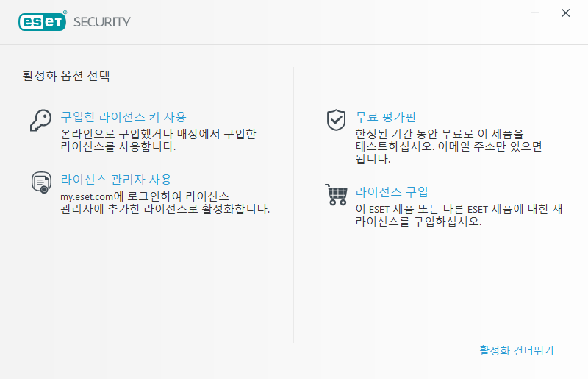This screenshot has width=588, height=379.
Task: Select 구입한 라이선스 키 사용 option
Action: point(123,116)
